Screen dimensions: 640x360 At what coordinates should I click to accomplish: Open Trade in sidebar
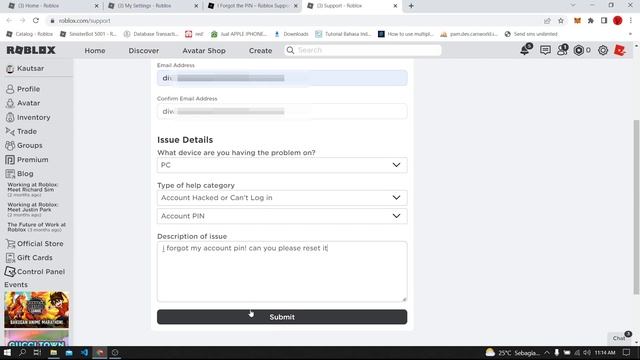tap(22, 131)
